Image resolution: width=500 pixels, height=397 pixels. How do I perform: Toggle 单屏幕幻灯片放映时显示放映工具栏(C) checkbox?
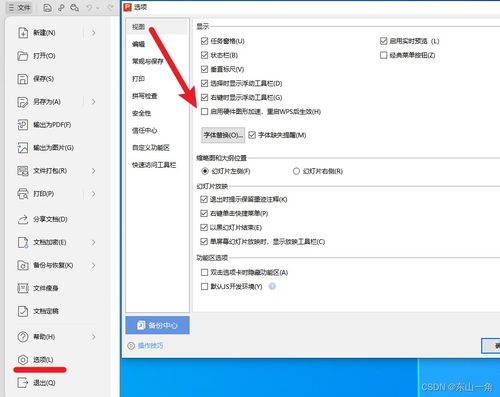coord(204,241)
